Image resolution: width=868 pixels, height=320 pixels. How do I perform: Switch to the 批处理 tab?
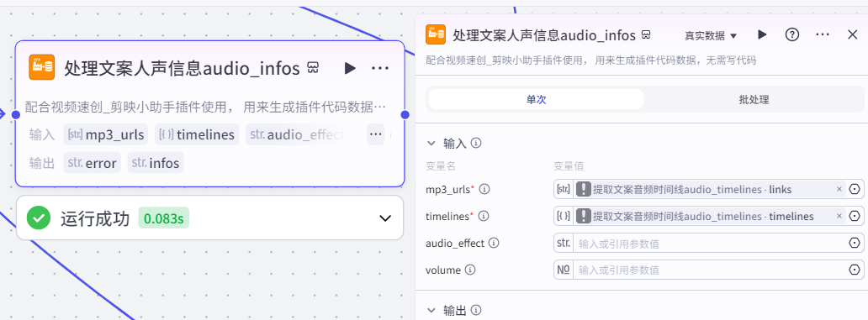(x=754, y=99)
